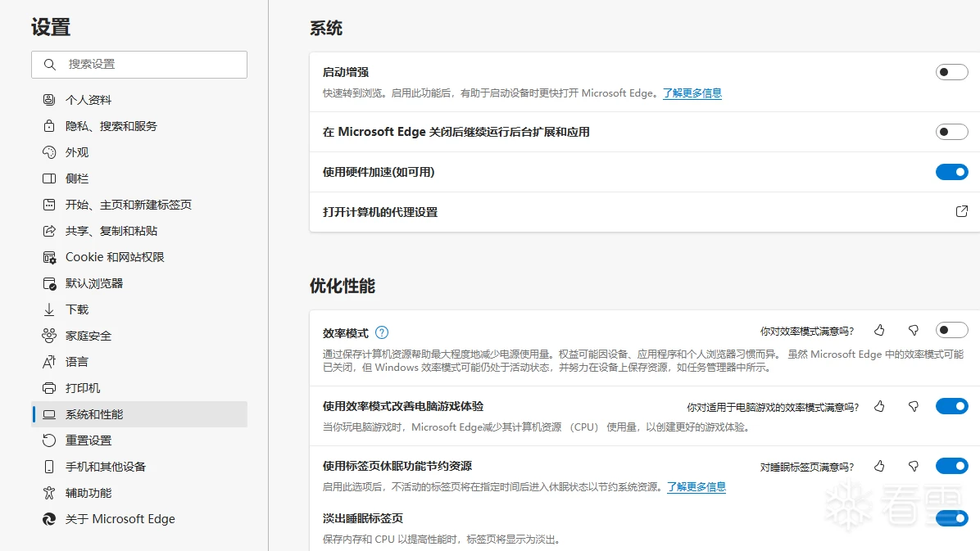
Task: Select 手机和其他设备 in sidebar
Action: point(139,467)
